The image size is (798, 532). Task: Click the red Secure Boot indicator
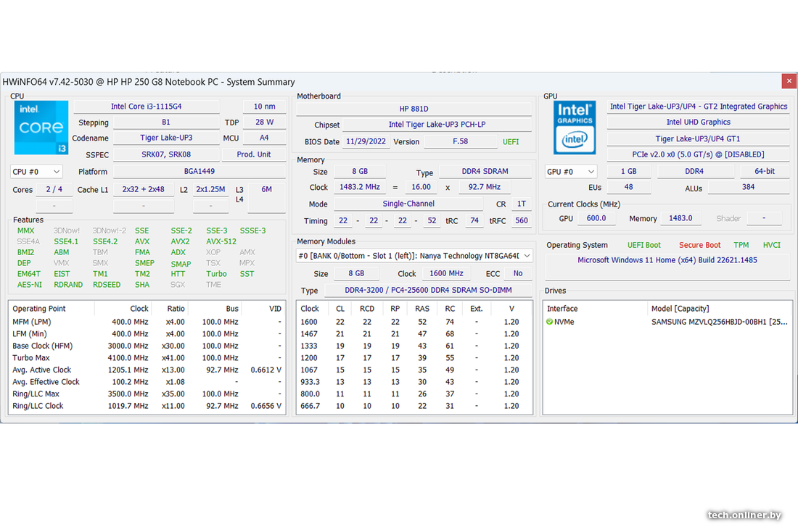[699, 245]
